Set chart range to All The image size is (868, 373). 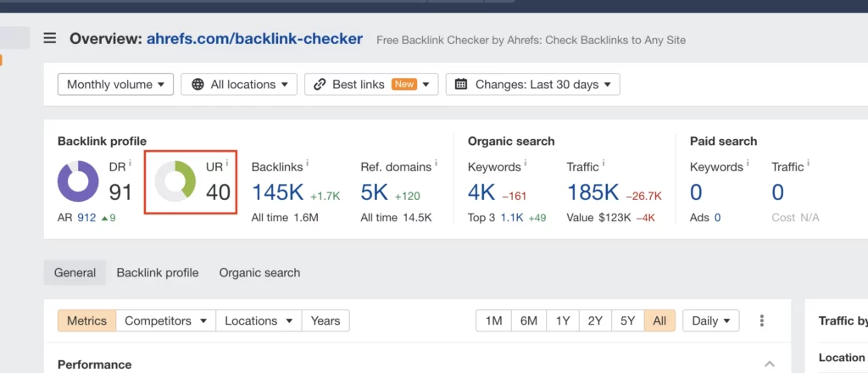tap(659, 320)
